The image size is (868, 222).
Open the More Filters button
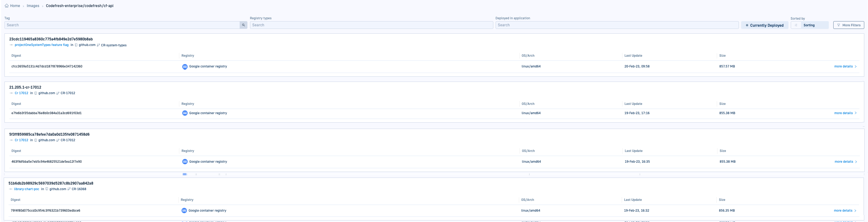pyautogui.click(x=848, y=25)
